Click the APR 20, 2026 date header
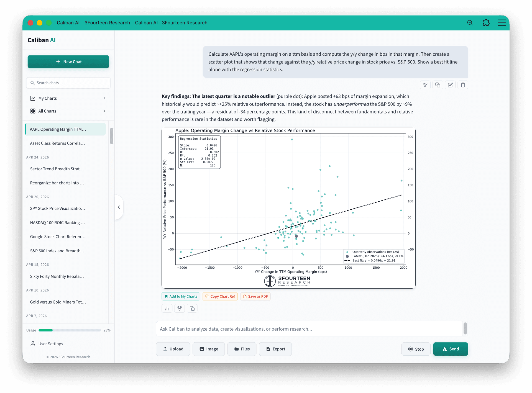This screenshot has height=393, width=532. [37, 197]
